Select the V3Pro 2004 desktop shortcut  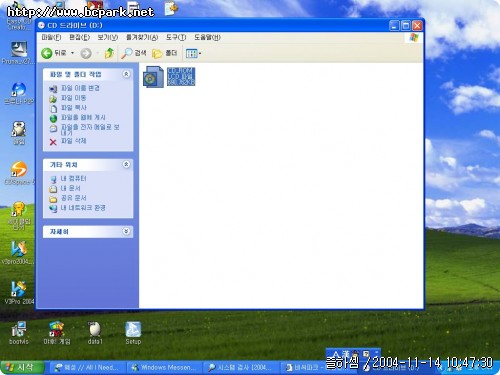click(x=19, y=293)
